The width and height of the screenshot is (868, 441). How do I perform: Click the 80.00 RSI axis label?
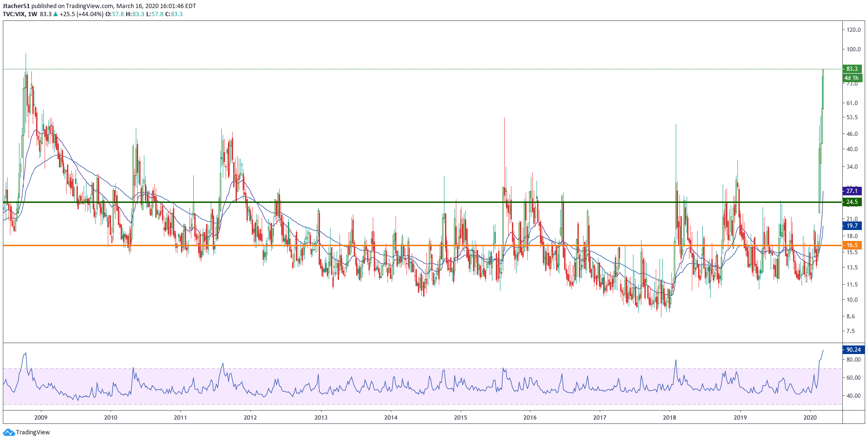tap(853, 360)
